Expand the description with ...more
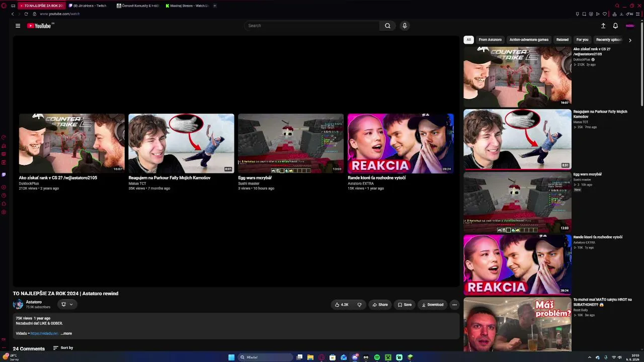644x362 pixels. (66, 333)
